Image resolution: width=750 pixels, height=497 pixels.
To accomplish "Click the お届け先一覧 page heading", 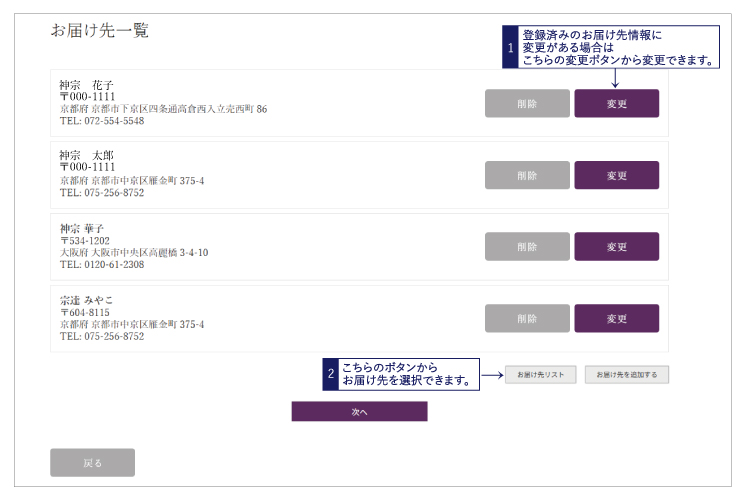I will (x=99, y=31).
